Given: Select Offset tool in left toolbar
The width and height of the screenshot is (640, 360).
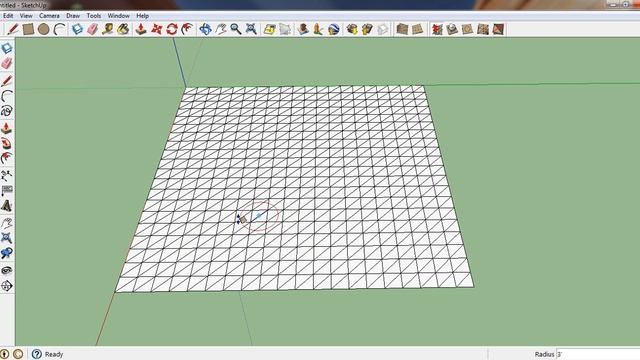Looking at the screenshot, I should pyautogui.click(x=7, y=158).
